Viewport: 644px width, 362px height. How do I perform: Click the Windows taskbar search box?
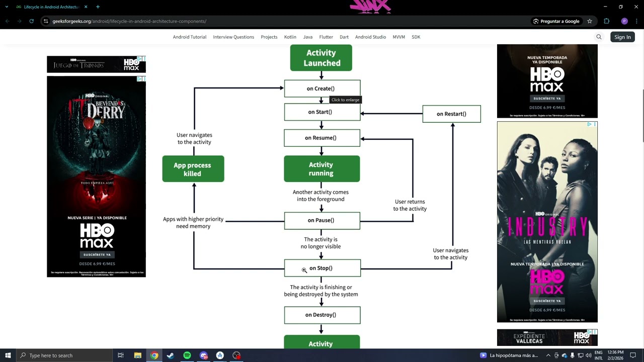click(x=64, y=355)
